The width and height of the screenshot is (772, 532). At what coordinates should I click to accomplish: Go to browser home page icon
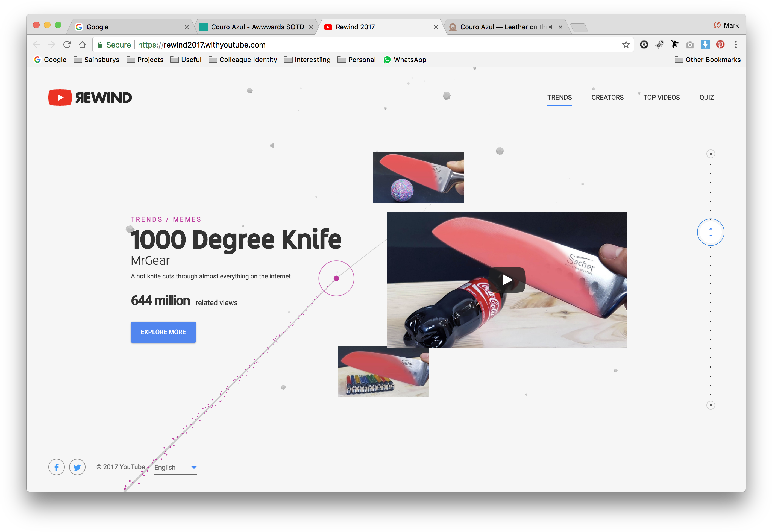click(x=82, y=45)
